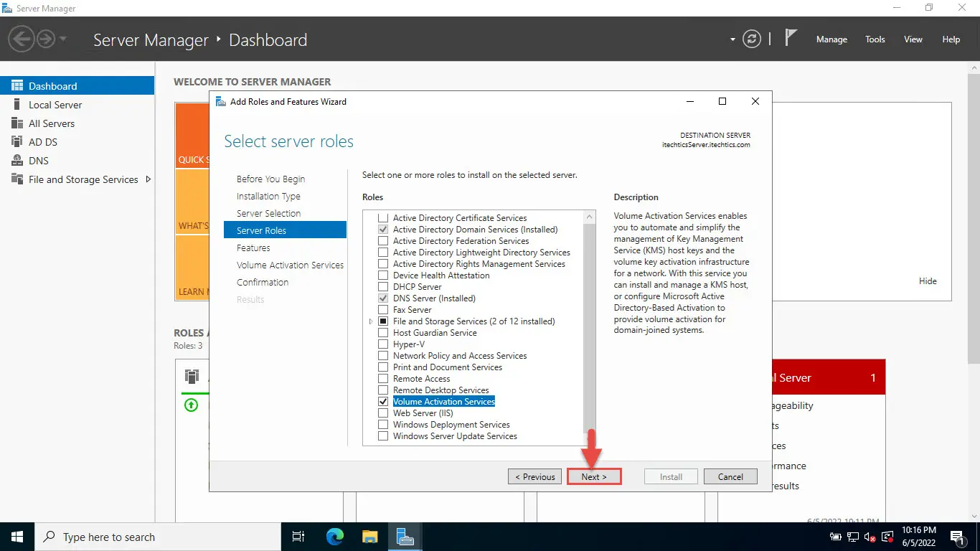Click the Next button
The image size is (980, 551).
(594, 476)
